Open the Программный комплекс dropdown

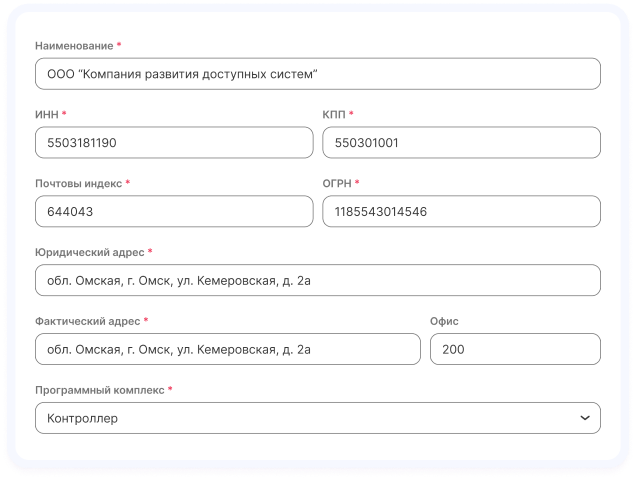317,418
